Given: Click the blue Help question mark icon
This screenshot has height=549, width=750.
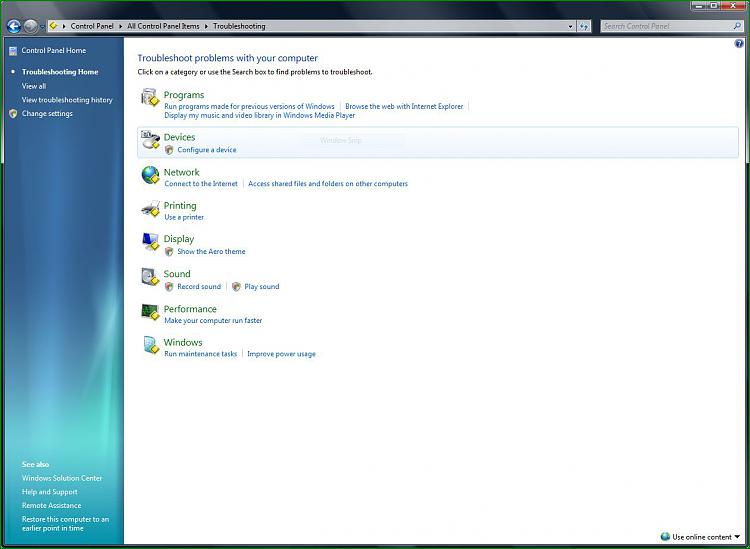Looking at the screenshot, I should [x=739, y=44].
